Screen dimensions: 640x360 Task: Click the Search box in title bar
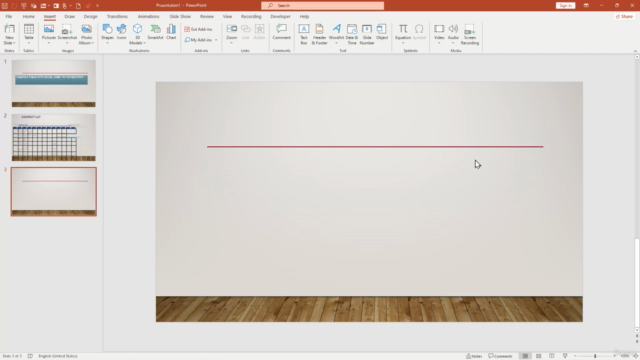322,6
